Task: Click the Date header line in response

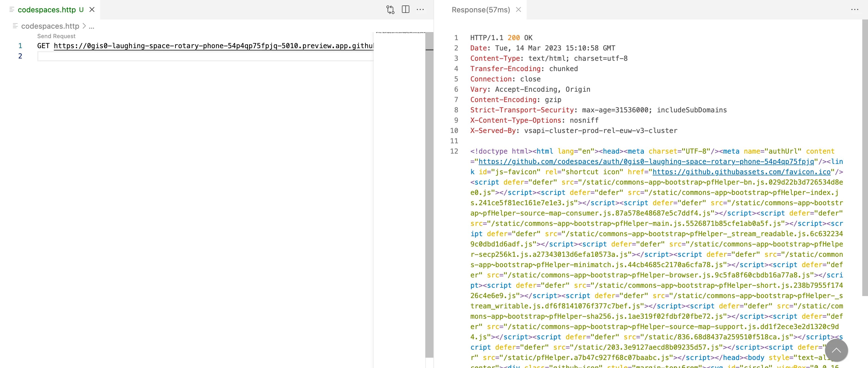Action: (x=542, y=48)
